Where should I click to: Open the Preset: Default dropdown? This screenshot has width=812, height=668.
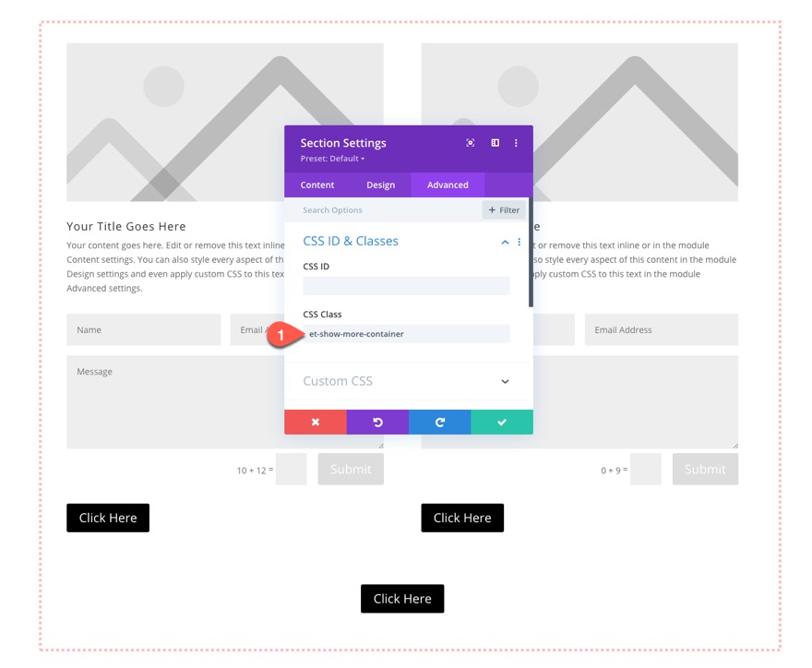click(x=332, y=158)
